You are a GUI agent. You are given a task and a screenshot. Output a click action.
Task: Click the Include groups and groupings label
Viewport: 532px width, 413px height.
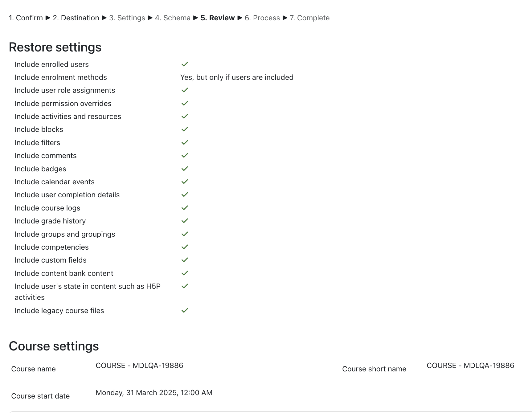[65, 234]
